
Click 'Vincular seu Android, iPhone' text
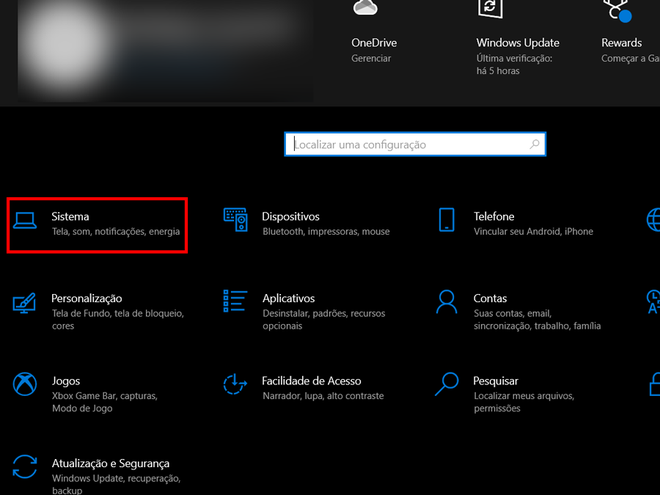533,232
